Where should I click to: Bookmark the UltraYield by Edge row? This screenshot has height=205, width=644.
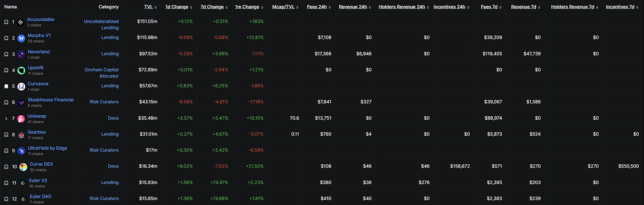coord(6,151)
